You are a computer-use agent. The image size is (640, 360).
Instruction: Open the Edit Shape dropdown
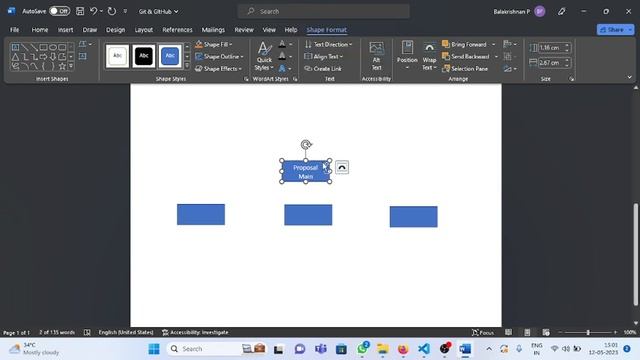(x=85, y=44)
